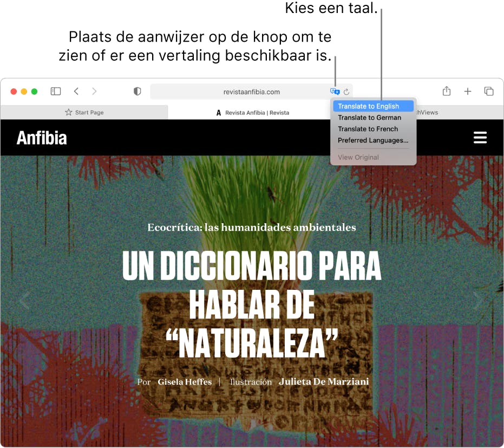Click the Anfibia logo
This screenshot has height=448, width=504.
coord(42,138)
